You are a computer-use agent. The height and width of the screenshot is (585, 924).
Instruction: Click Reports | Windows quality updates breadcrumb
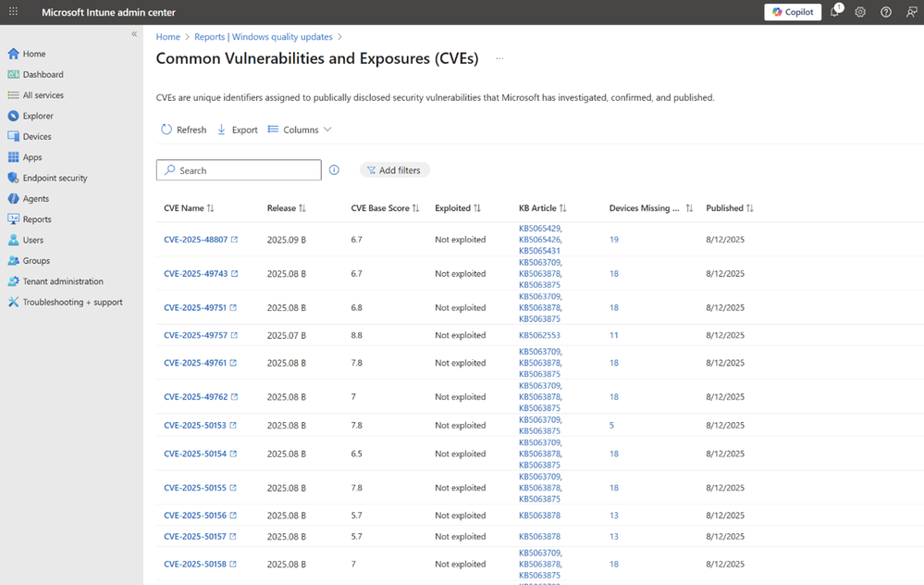click(x=264, y=37)
